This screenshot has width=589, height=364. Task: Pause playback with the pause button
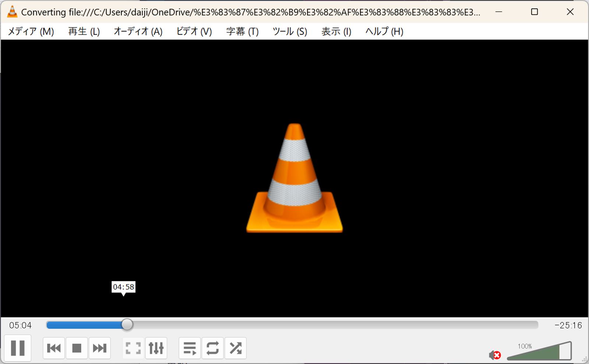tap(18, 348)
